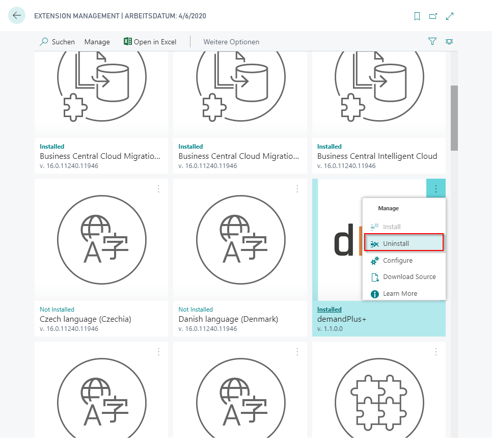This screenshot has width=492, height=448.
Task: Click the Uninstall icon in menu
Action: 375,244
